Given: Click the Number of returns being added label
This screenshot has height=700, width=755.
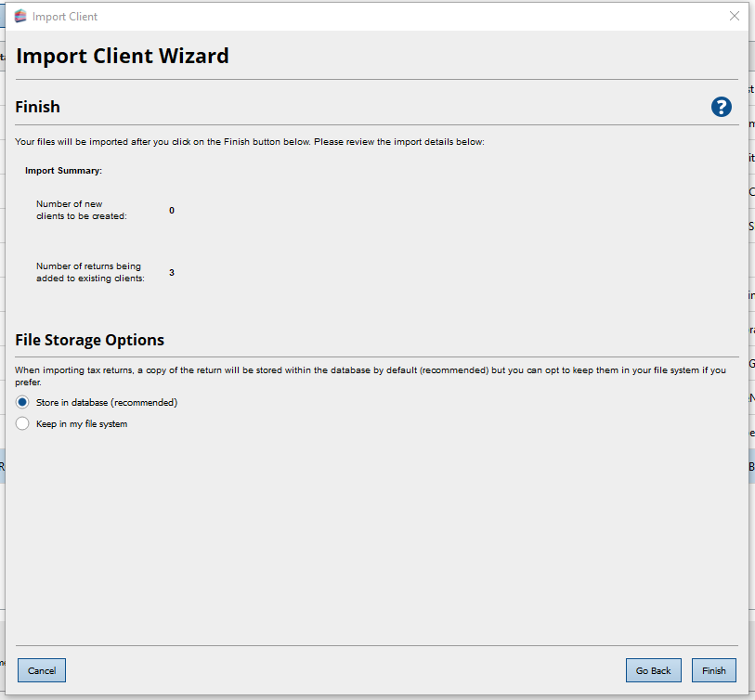Looking at the screenshot, I should coord(90,272).
